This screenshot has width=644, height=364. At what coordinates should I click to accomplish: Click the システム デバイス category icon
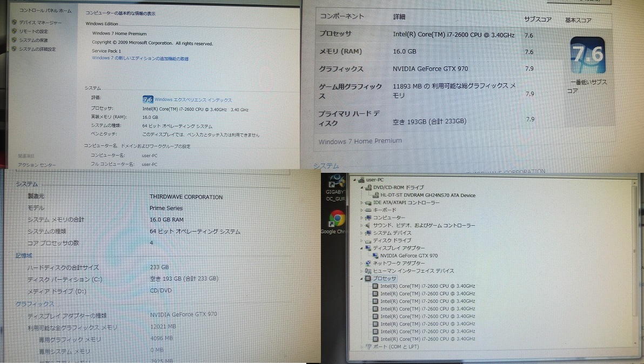tap(368, 233)
